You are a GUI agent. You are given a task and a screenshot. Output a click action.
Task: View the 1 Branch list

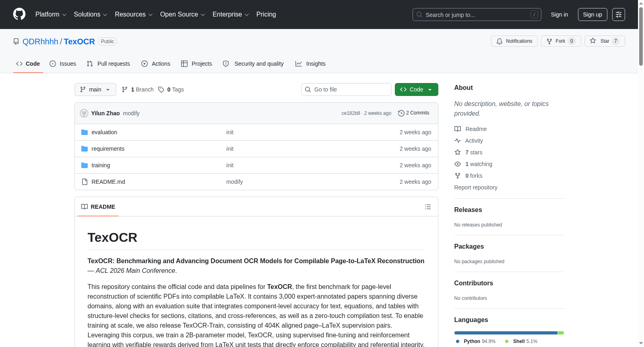[138, 89]
